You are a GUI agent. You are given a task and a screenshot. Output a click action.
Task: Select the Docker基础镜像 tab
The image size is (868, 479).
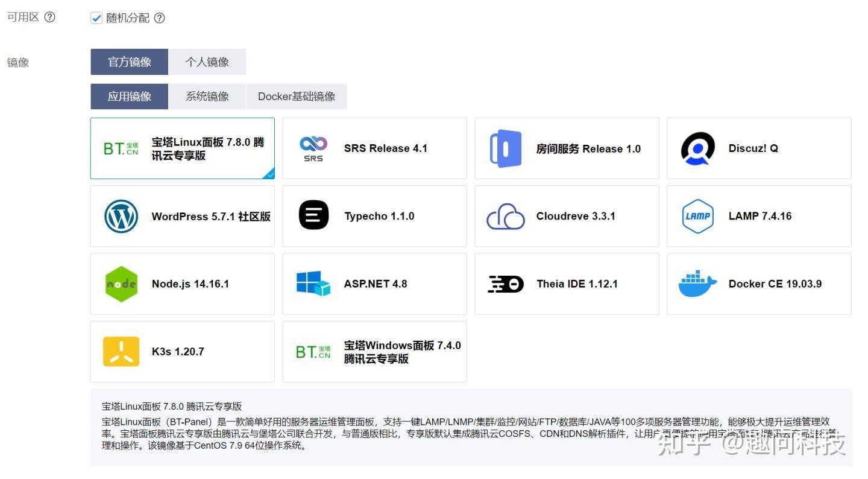[x=297, y=96]
